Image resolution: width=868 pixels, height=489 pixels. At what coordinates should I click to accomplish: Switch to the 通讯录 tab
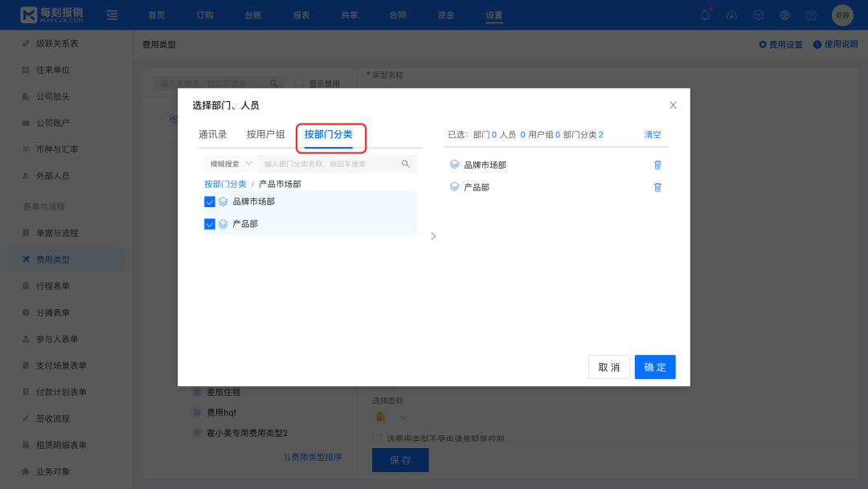point(211,134)
